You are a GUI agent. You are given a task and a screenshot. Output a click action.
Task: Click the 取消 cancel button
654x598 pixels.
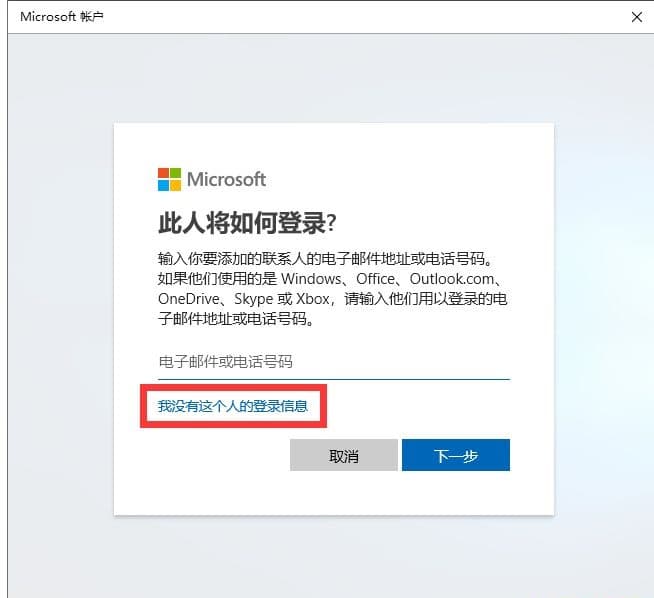(344, 455)
